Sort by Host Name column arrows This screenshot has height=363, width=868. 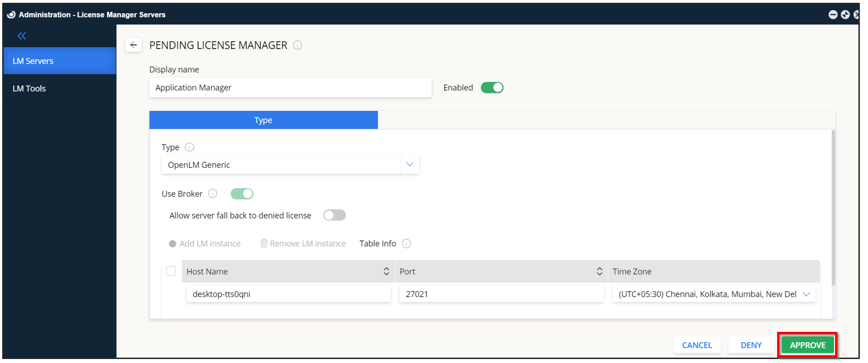pyautogui.click(x=386, y=272)
